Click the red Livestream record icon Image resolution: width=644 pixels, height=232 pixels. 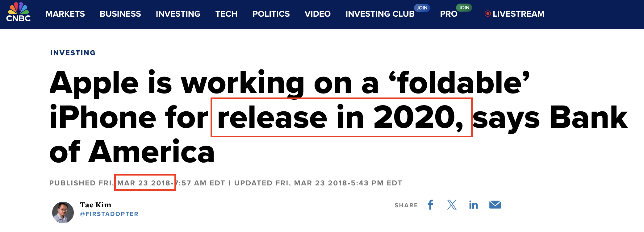tap(487, 14)
